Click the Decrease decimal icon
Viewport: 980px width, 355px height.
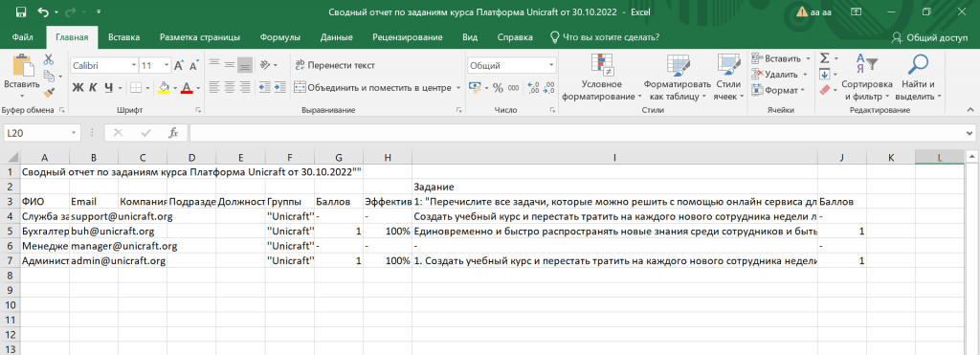[548, 87]
